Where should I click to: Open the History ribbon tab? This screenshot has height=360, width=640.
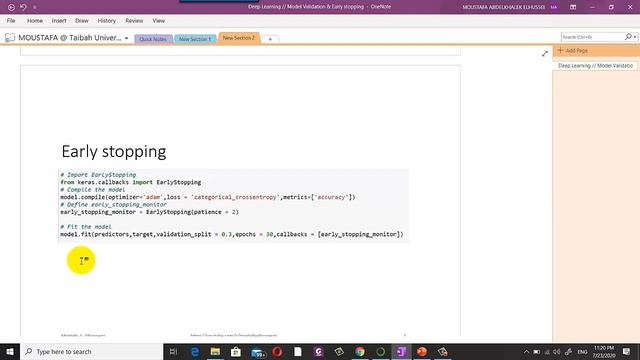107,20
